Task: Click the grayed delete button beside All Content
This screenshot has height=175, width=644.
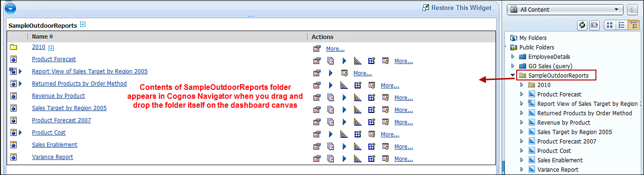Action: pyautogui.click(x=632, y=9)
